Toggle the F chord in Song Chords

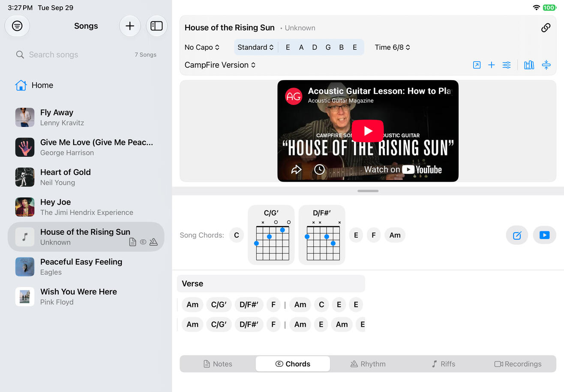(x=374, y=235)
